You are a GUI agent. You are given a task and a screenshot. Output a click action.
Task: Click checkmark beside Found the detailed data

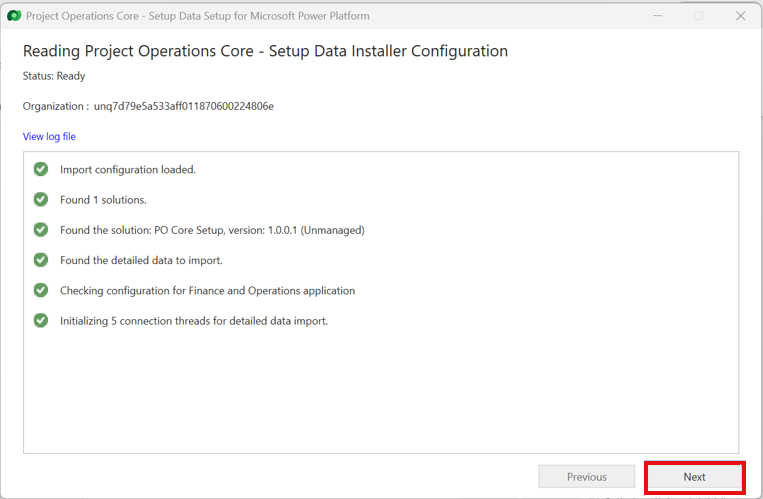coord(41,260)
